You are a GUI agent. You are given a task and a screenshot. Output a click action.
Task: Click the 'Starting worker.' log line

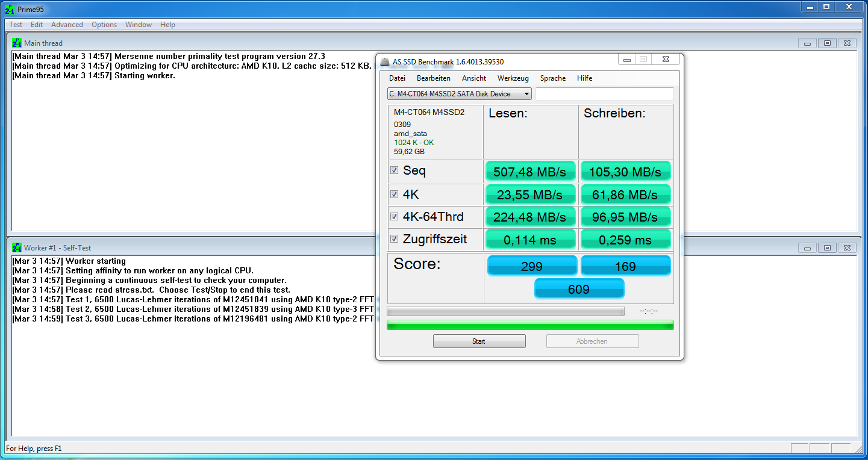pos(93,76)
